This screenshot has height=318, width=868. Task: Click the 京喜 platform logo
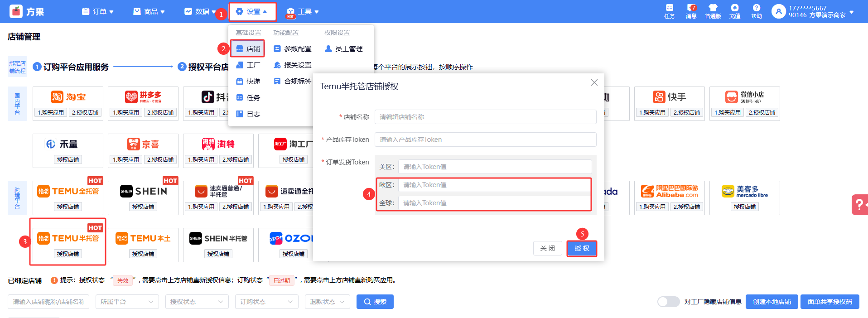[x=143, y=144]
